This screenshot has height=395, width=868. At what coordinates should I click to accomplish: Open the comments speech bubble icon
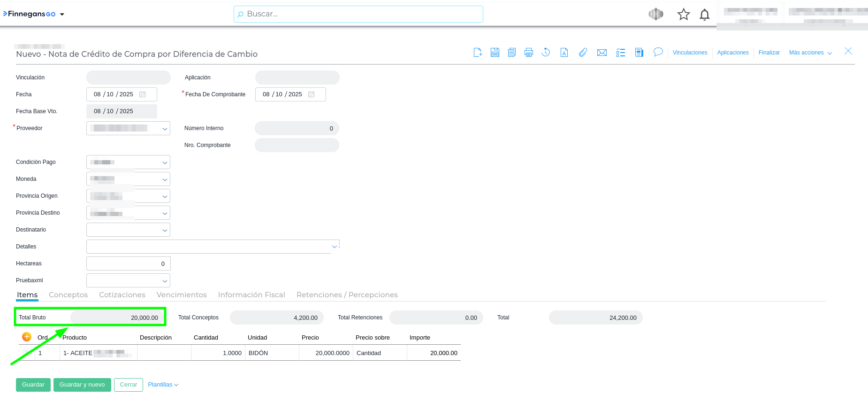click(658, 52)
